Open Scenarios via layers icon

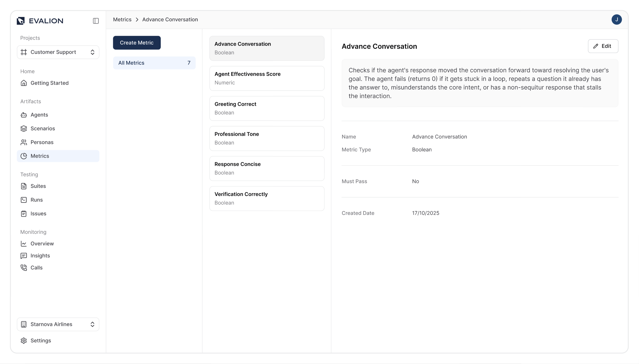coord(24,129)
